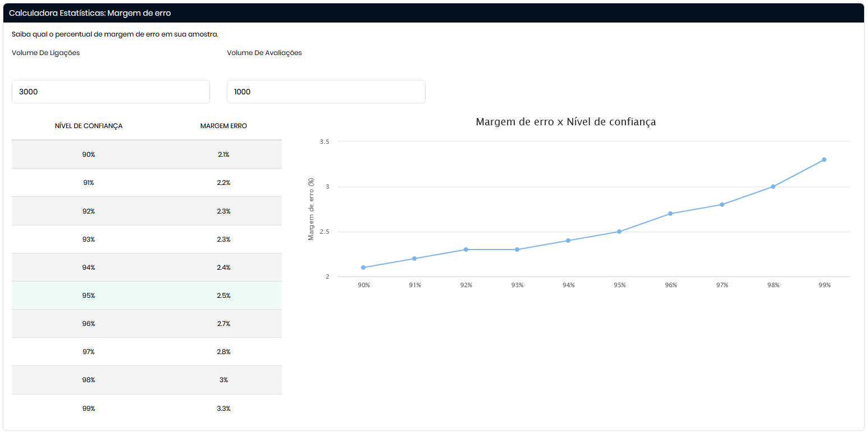
Task: Click the 96% data point on chart
Action: [x=670, y=214]
